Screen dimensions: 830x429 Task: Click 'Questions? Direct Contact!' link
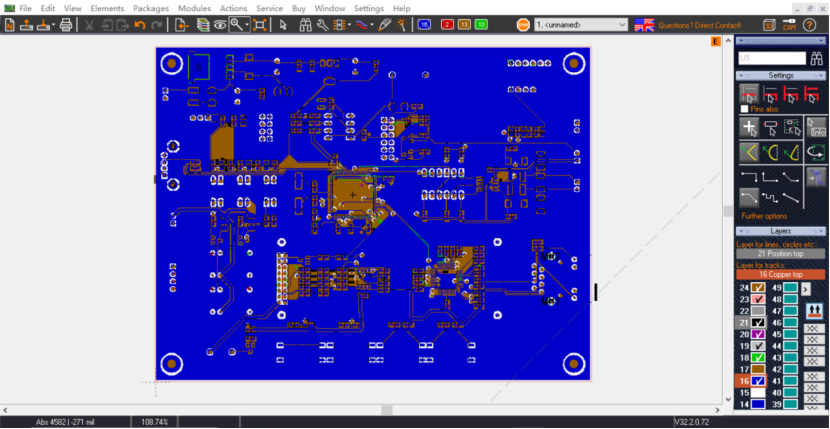tap(699, 25)
